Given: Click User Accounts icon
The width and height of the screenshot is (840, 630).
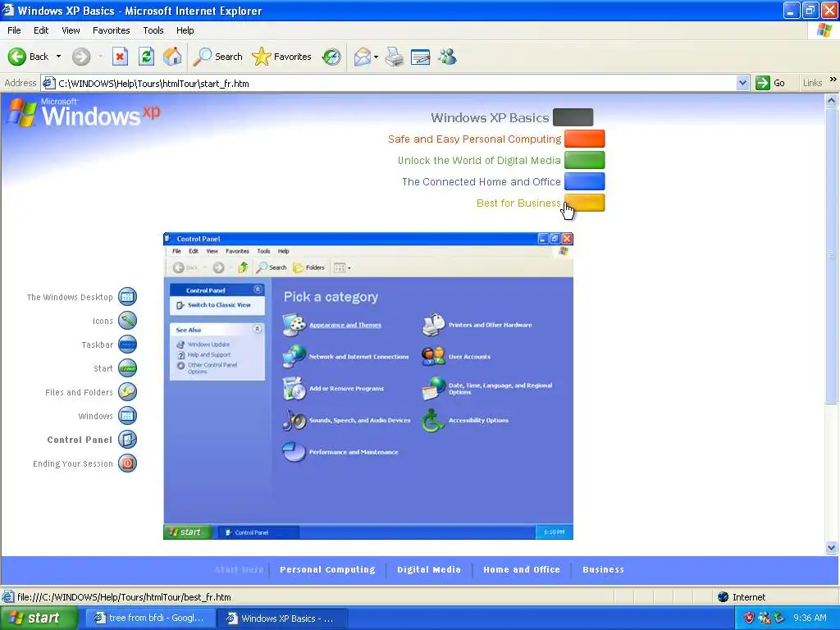Looking at the screenshot, I should click(x=433, y=357).
